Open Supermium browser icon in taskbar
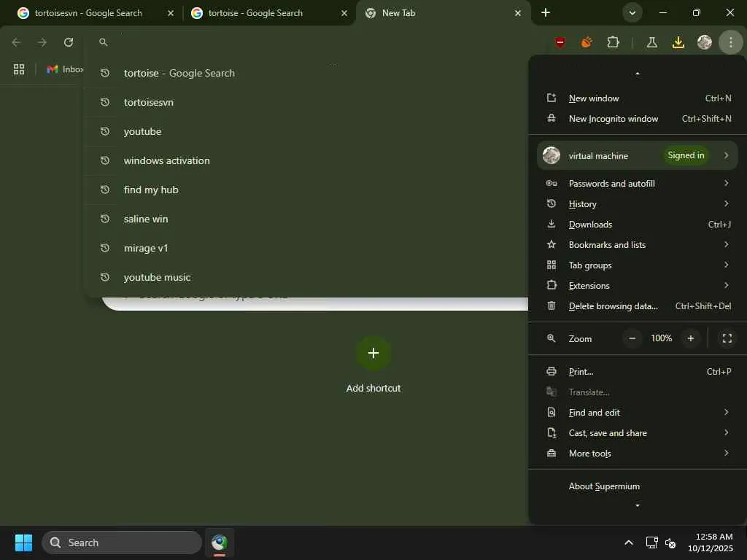 click(x=220, y=542)
